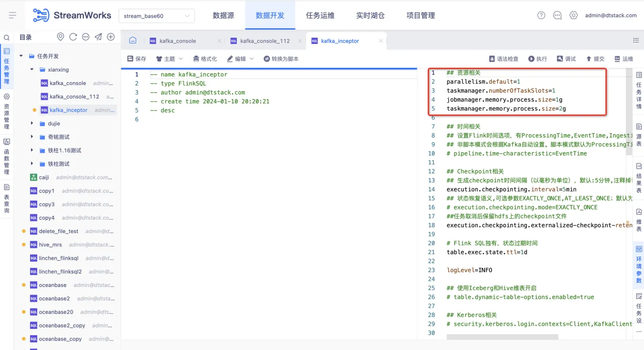
Task: Expand the dujie folder
Action: click(x=32, y=123)
